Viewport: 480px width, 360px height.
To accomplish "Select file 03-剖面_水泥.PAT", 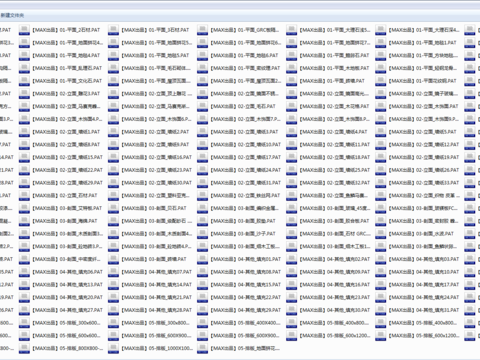I will (x=421, y=234).
